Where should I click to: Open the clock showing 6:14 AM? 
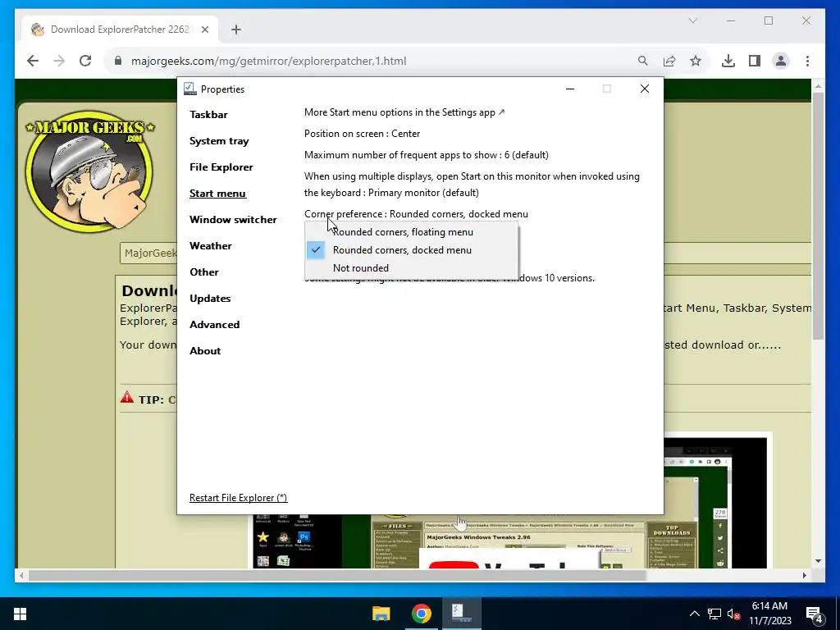[x=770, y=614]
